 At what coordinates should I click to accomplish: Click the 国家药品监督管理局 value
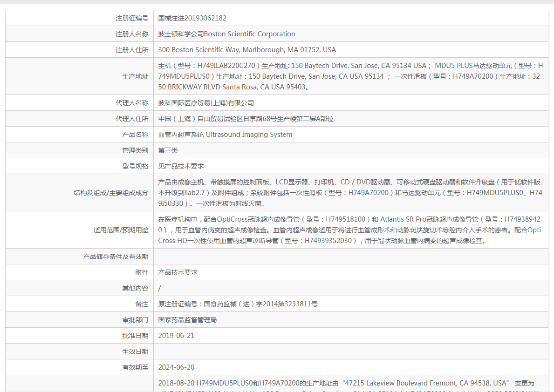(x=188, y=320)
